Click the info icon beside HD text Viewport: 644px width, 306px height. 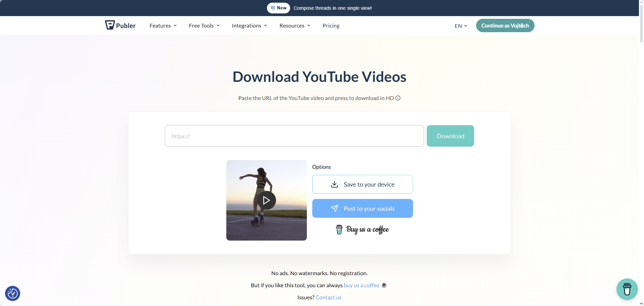point(398,98)
